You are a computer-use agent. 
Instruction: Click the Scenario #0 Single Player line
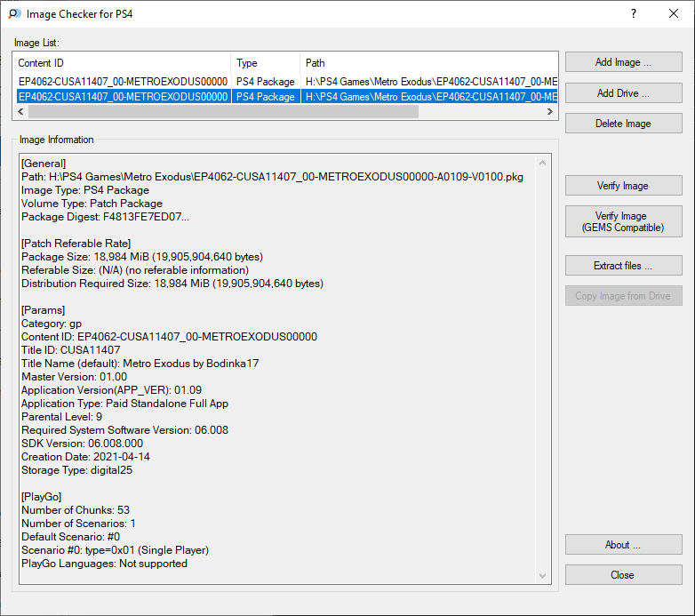115,550
